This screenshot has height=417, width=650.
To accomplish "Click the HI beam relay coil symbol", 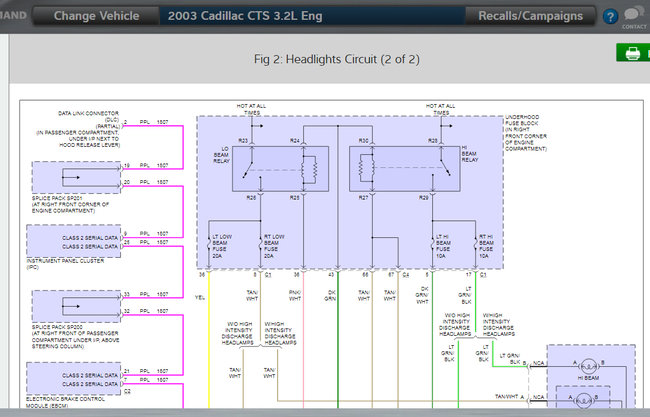I will click(x=366, y=168).
